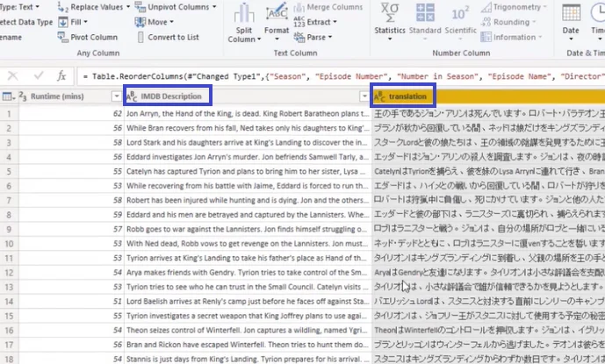Open IMDB Description column filter dropdown
The image size is (605, 364).
click(x=364, y=96)
